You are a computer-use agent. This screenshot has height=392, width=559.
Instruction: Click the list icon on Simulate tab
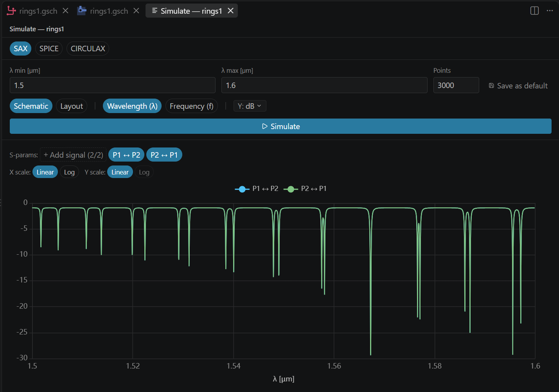tap(155, 11)
